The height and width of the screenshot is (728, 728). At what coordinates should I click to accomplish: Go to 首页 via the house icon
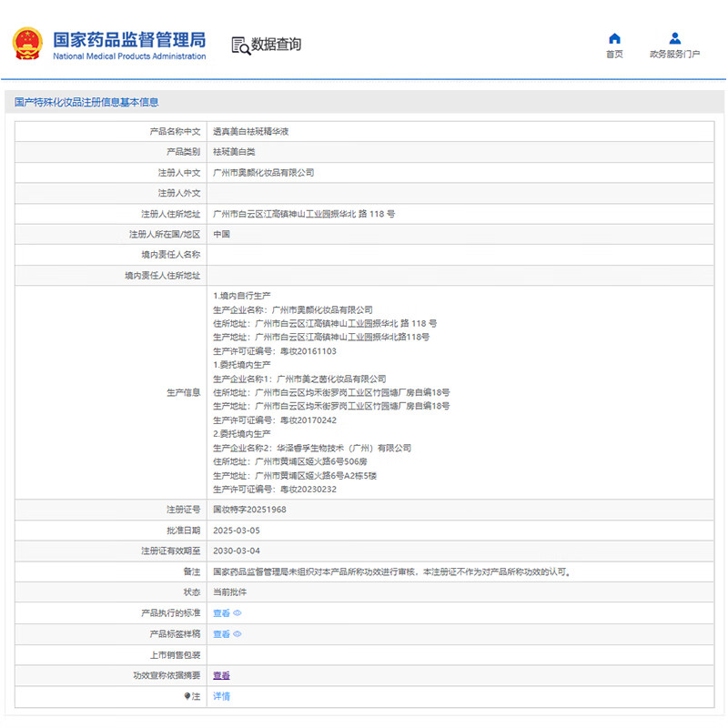(x=614, y=38)
